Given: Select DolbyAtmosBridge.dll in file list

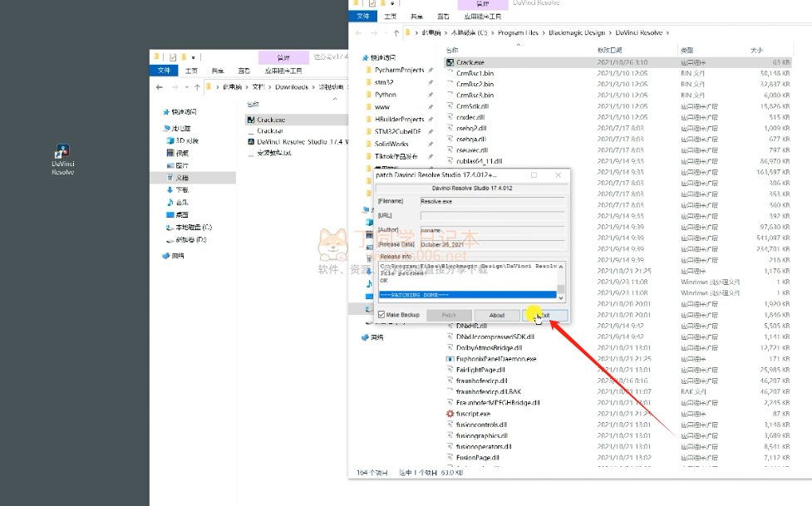Looking at the screenshot, I should tap(489, 348).
